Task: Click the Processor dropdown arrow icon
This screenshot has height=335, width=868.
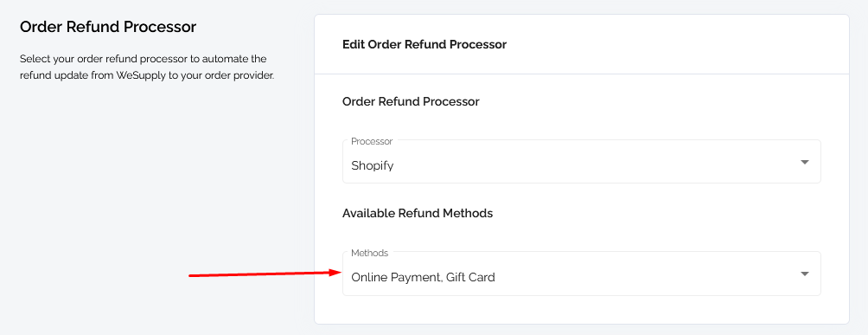Action: point(805,163)
